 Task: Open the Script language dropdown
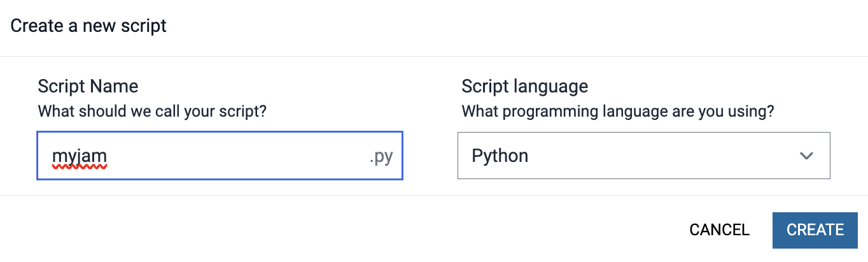pyautogui.click(x=643, y=156)
